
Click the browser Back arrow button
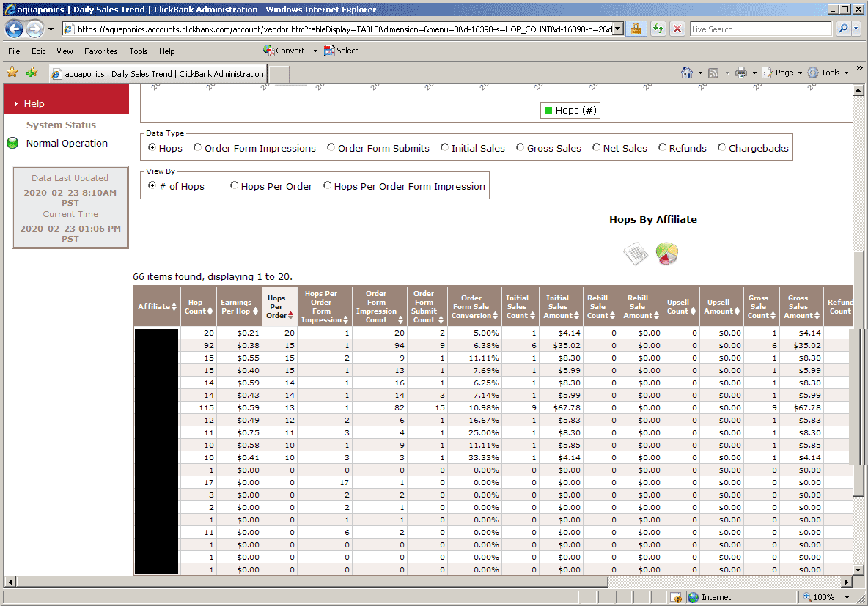[15, 29]
